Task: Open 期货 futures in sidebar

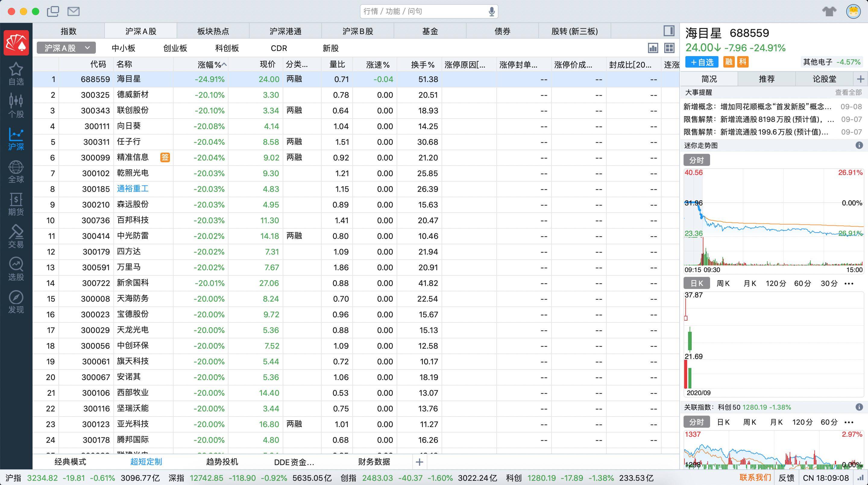Action: (x=16, y=204)
